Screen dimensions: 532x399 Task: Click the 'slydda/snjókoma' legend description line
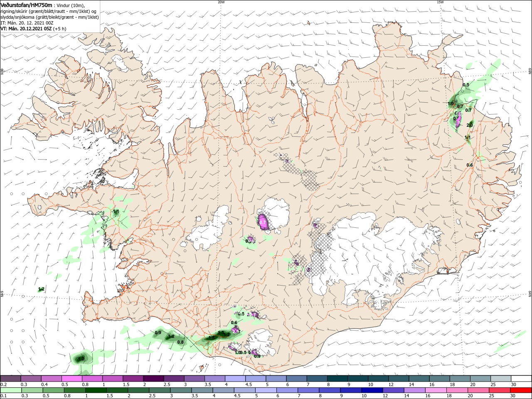point(50,17)
